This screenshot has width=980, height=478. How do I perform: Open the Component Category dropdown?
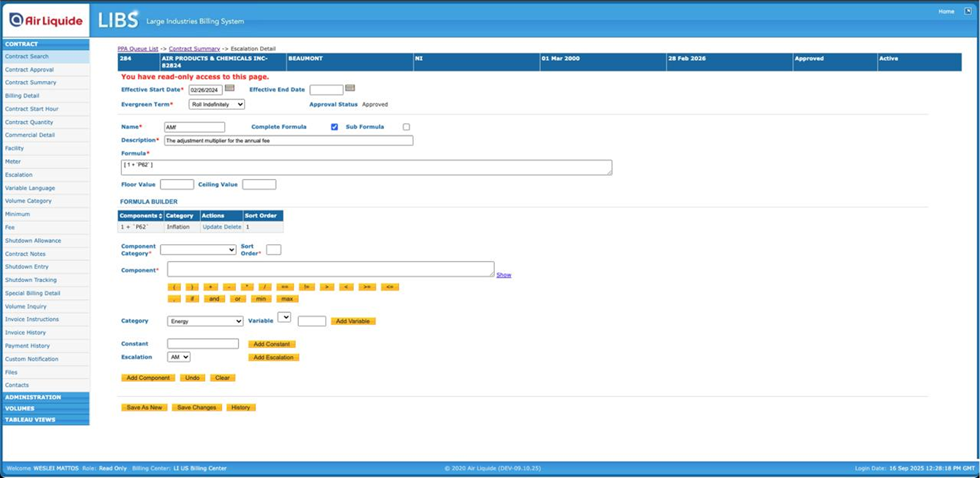click(198, 249)
